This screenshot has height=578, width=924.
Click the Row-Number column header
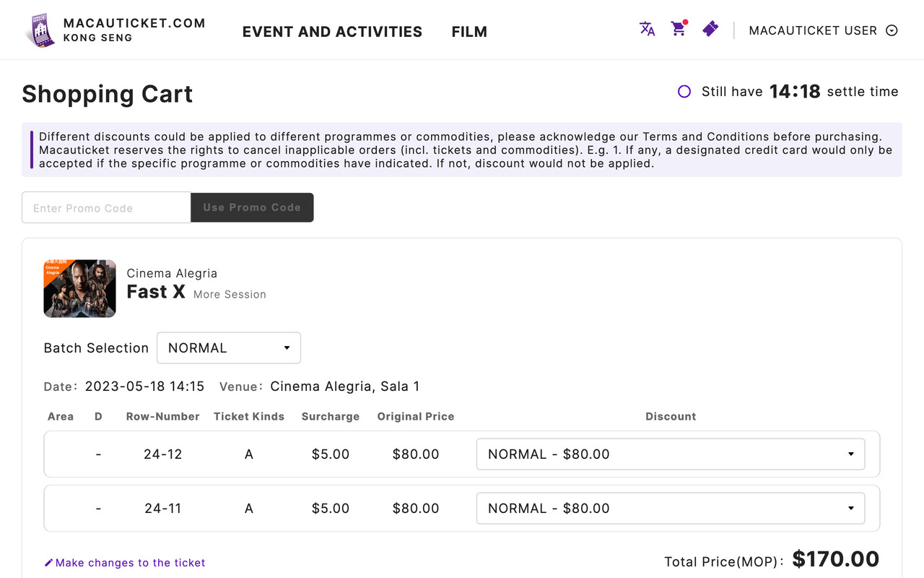(162, 417)
